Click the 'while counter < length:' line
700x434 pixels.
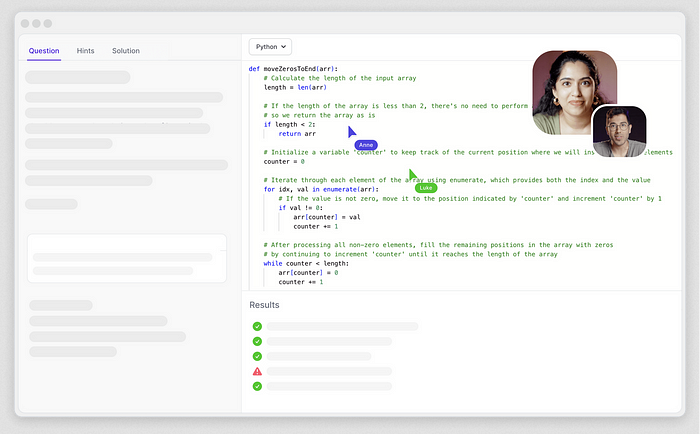(x=306, y=263)
